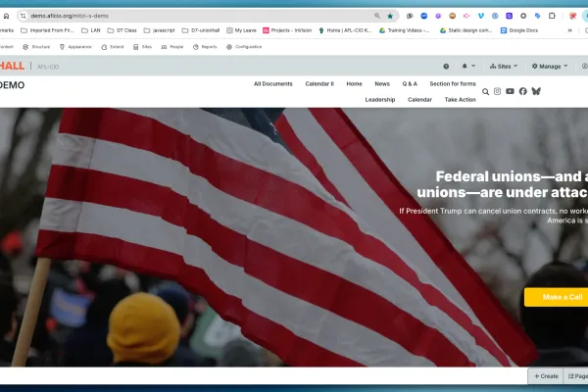Image resolution: width=588 pixels, height=392 pixels.
Task: Click the yellow Make a Call button
Action: pyautogui.click(x=561, y=297)
